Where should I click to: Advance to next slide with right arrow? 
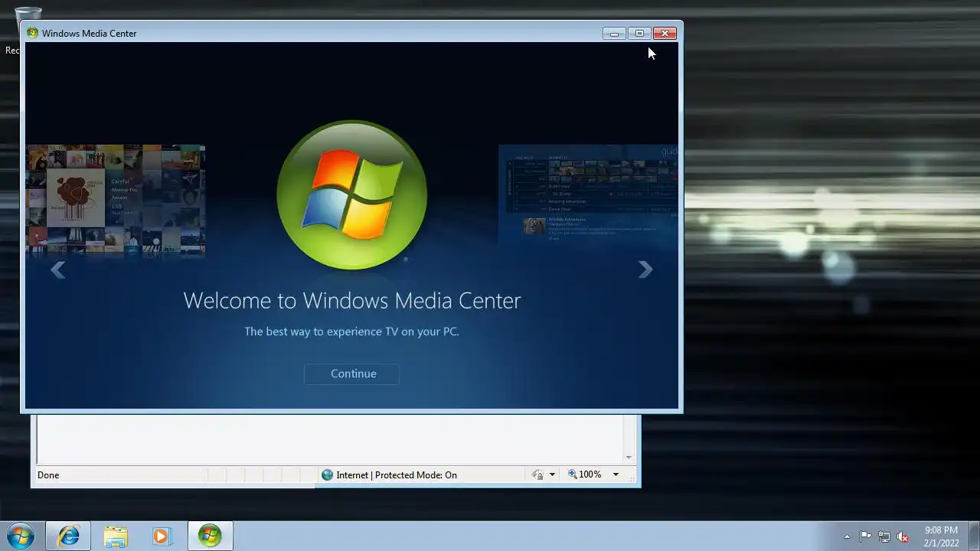point(645,269)
